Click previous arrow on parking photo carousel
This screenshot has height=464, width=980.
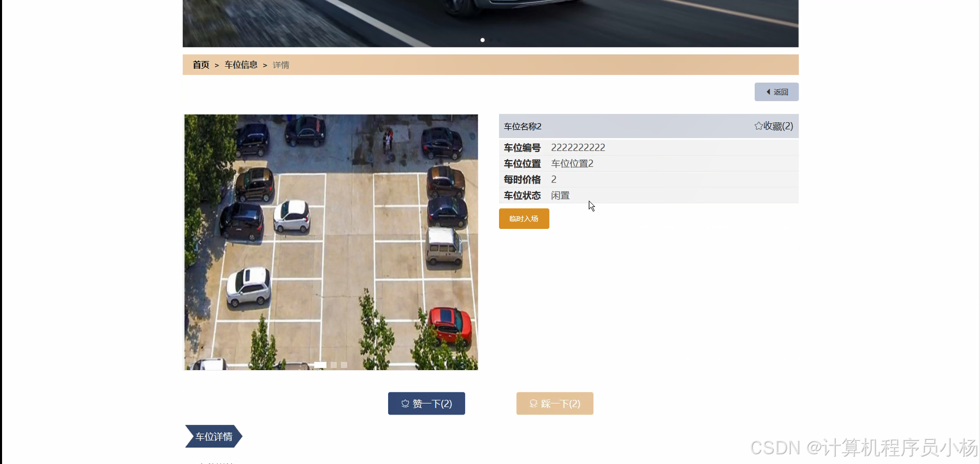[200, 242]
